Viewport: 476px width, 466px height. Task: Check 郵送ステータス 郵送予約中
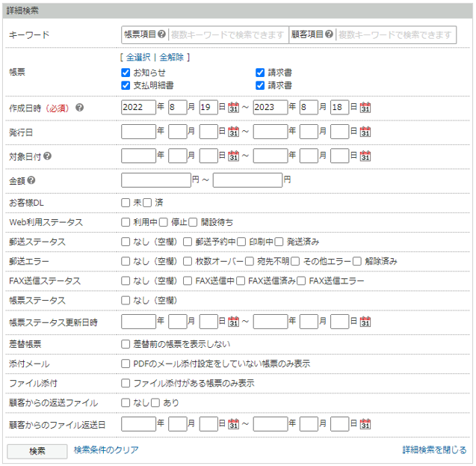pyautogui.click(x=188, y=242)
